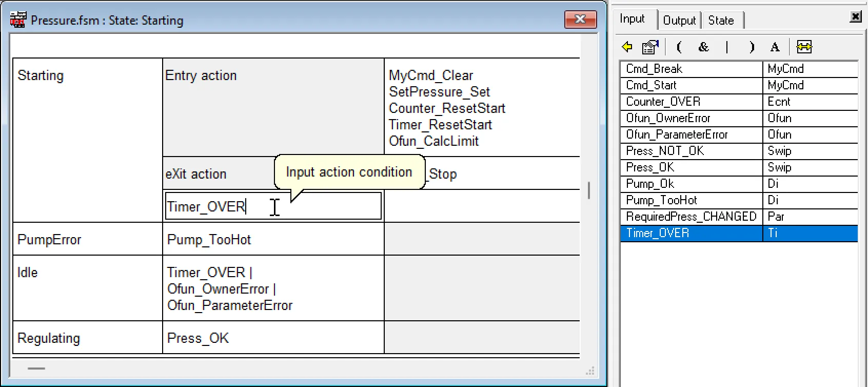
Task: Click the Idle transition condition cell
Action: (x=273, y=288)
